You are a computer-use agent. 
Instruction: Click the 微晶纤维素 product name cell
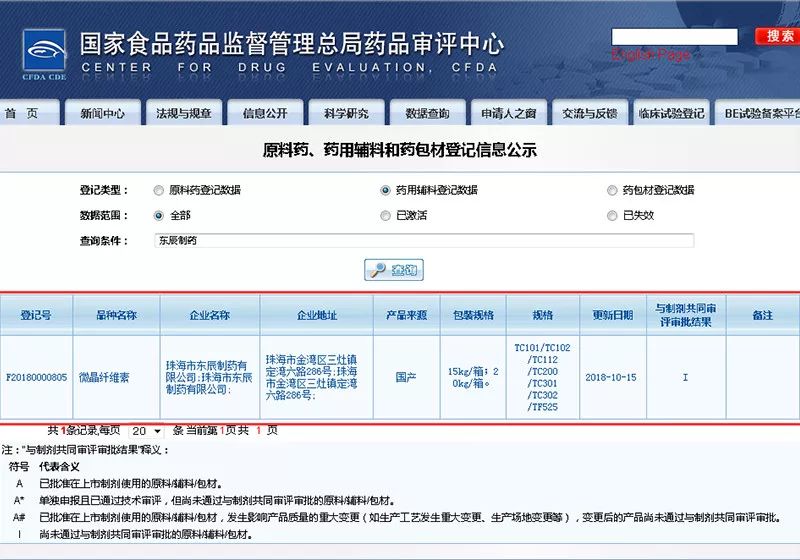tap(116, 377)
